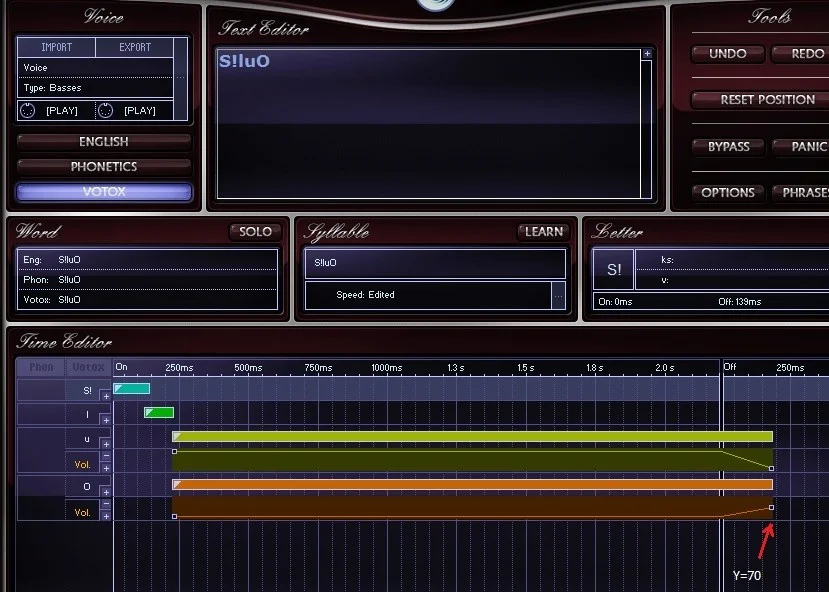The width and height of the screenshot is (829, 592).
Task: Click the plus icon on the O Vol. row
Action: pyautogui.click(x=106, y=516)
